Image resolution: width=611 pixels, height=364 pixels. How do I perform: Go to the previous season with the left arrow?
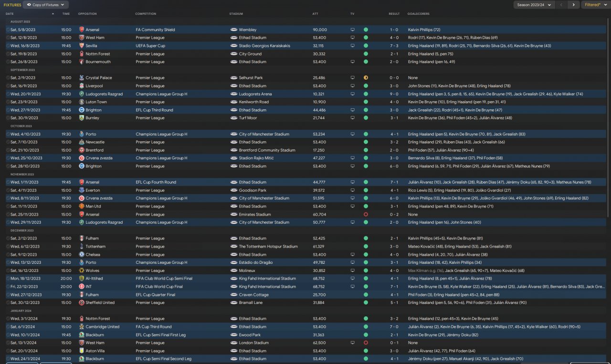(x=561, y=5)
